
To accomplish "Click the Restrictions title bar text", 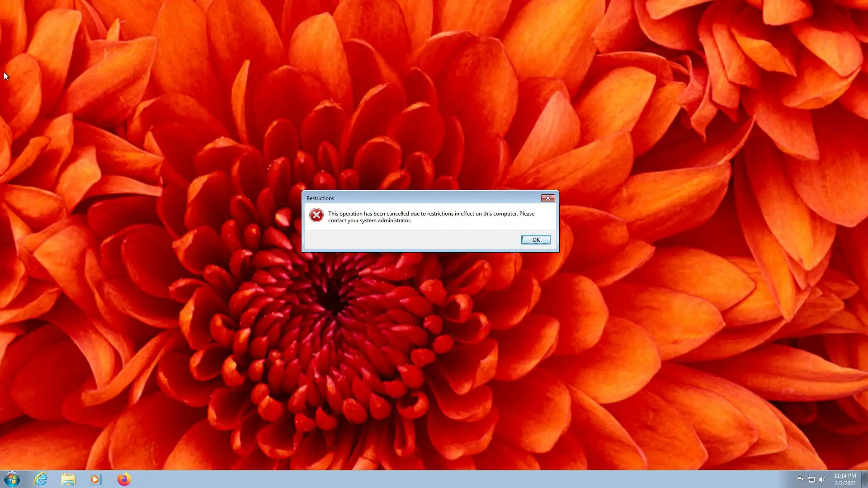I will pyautogui.click(x=320, y=198).
